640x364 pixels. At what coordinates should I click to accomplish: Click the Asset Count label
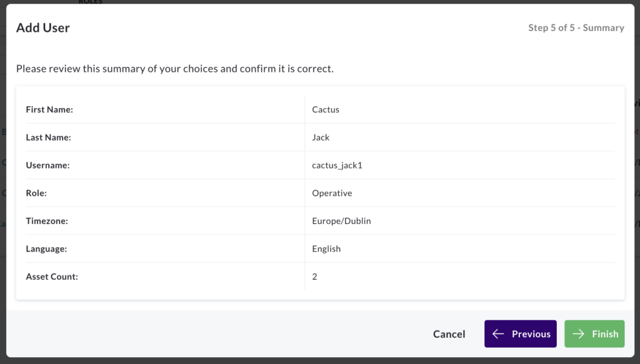click(x=52, y=277)
